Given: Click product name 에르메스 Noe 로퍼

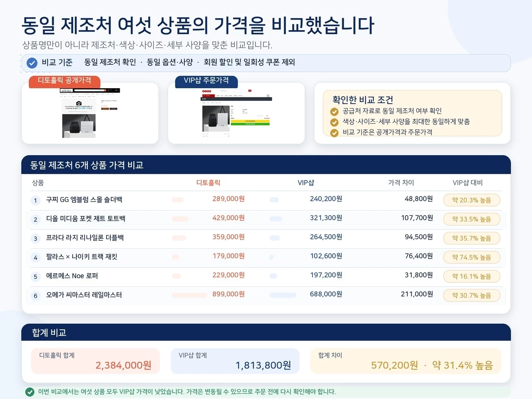Looking at the screenshot, I should pyautogui.click(x=72, y=276).
